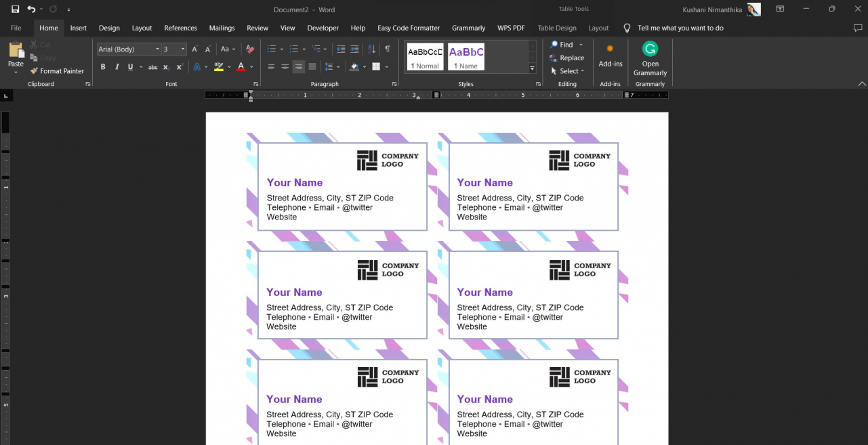Switch to the Table Design tab

coord(557,28)
